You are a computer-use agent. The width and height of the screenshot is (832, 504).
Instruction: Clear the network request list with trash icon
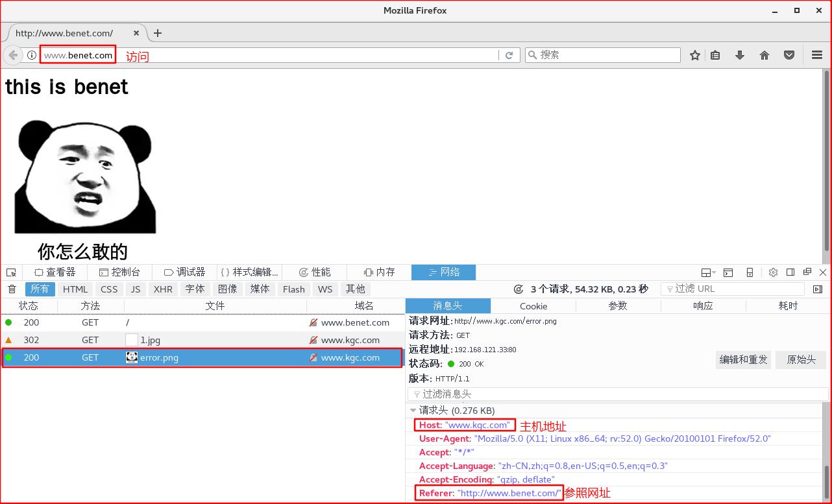[x=12, y=289]
